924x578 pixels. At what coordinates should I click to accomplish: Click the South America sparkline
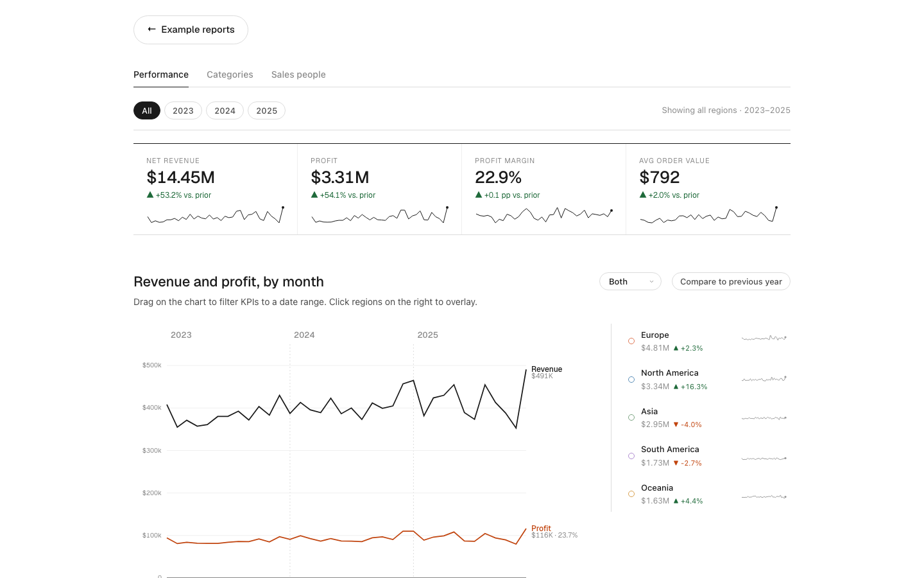tap(764, 459)
